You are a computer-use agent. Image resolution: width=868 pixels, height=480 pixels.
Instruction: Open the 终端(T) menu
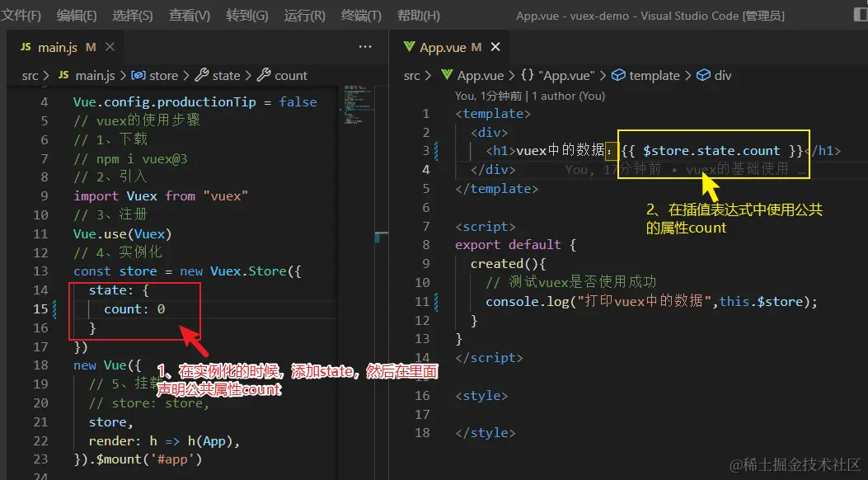(361, 16)
